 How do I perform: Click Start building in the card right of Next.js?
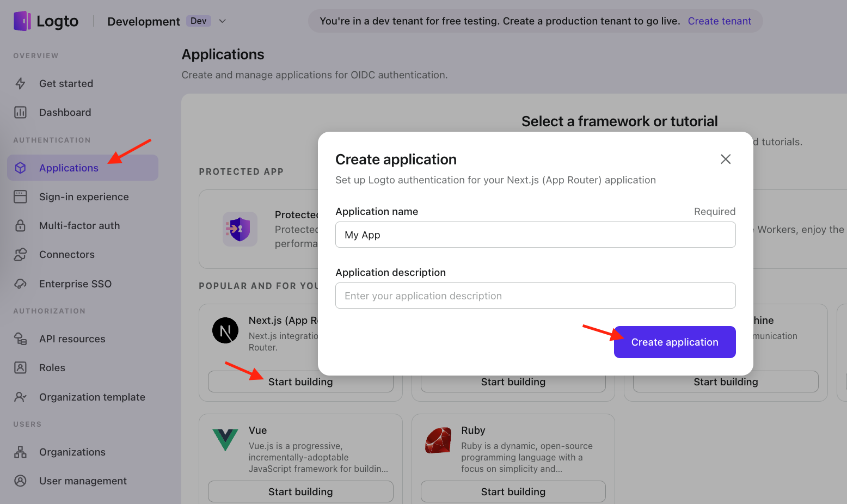coord(513,382)
